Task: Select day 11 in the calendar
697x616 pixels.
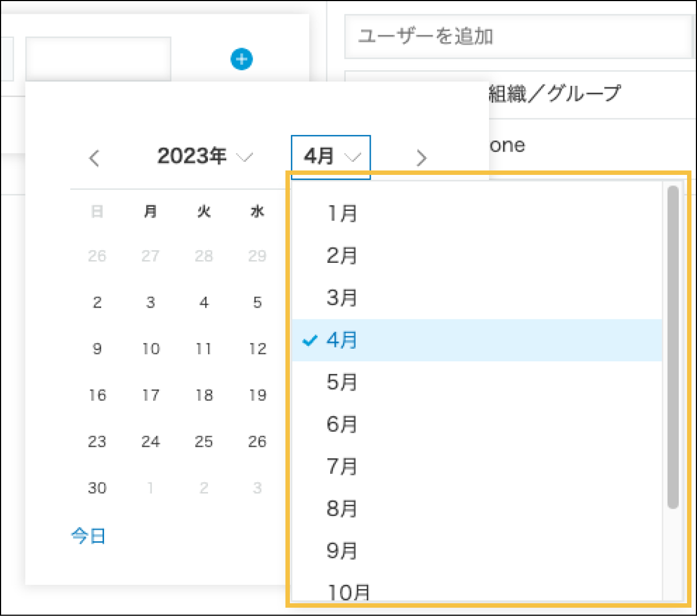Action: 204,349
